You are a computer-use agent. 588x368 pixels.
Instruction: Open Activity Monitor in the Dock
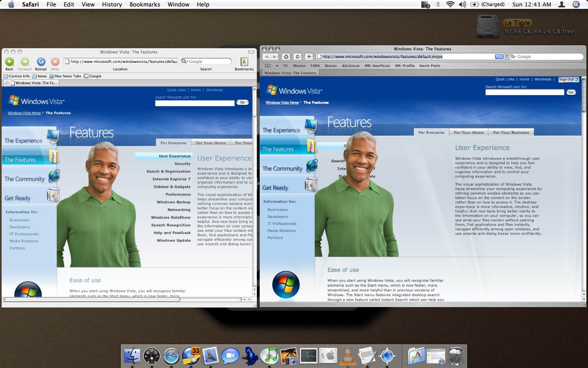pyautogui.click(x=309, y=356)
